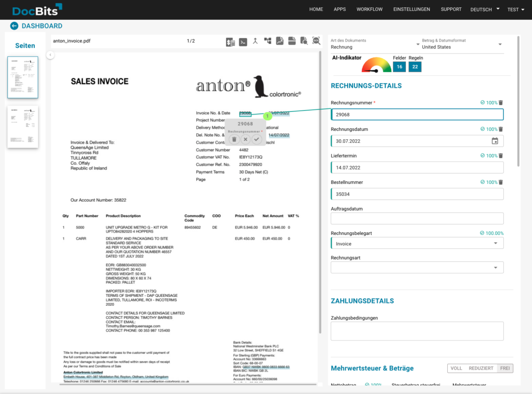
Task: Open the hierarchy tree icon in the toolbar
Action: pos(268,42)
